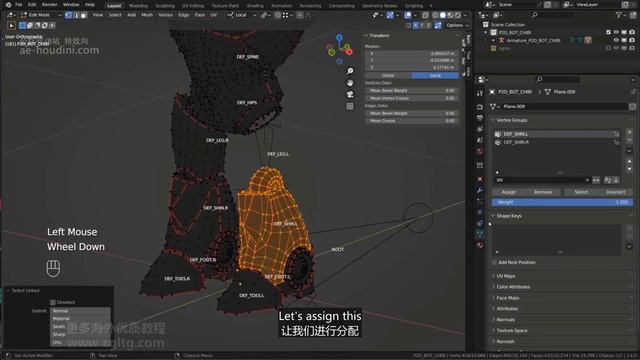Select face select mode icon
640x360 pixels.
click(x=84, y=15)
